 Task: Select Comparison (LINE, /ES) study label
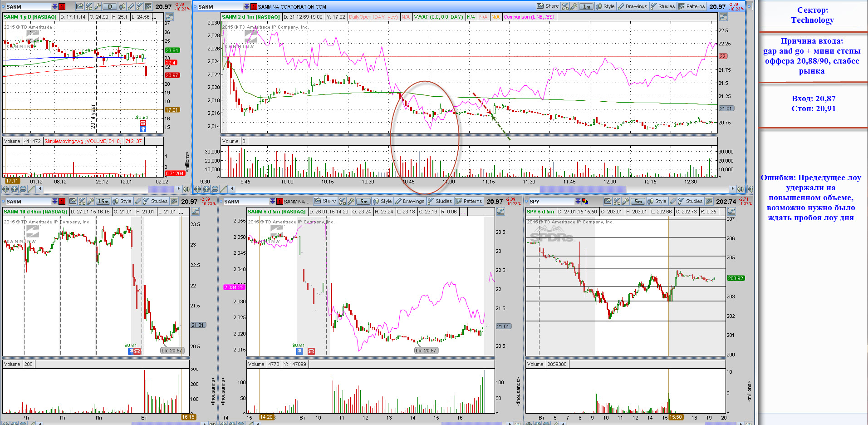pos(529,17)
